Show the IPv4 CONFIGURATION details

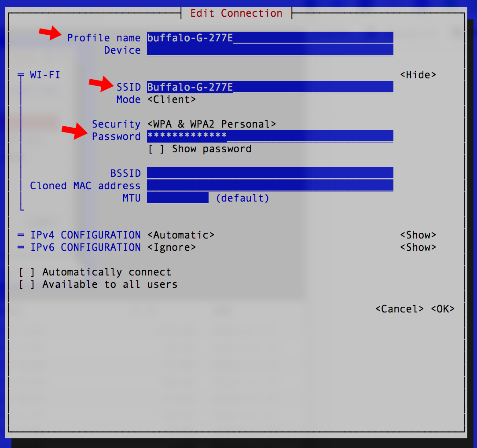pyautogui.click(x=418, y=235)
